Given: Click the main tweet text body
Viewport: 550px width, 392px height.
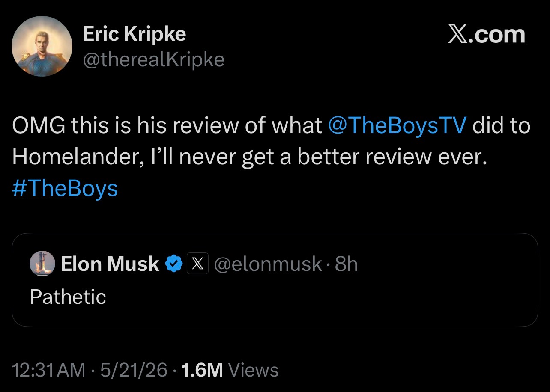Looking at the screenshot, I should pos(271,157).
